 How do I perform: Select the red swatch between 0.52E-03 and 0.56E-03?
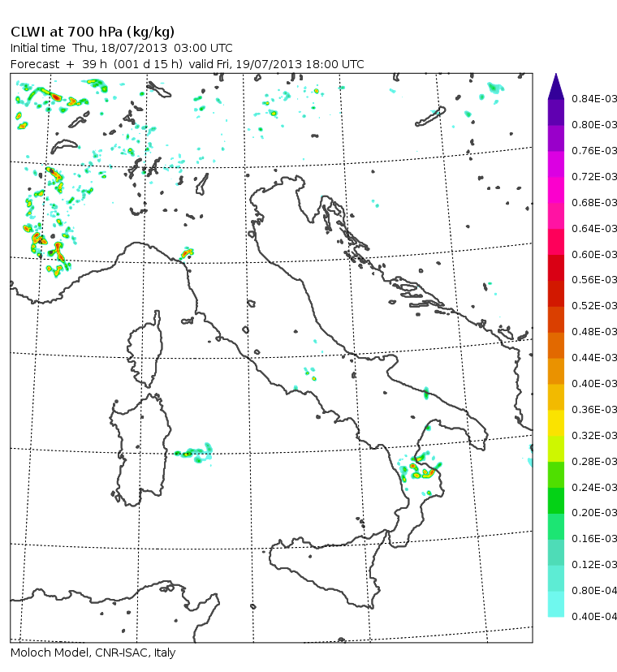[555, 293]
